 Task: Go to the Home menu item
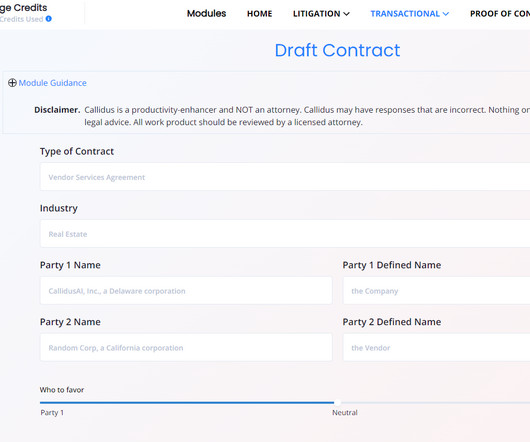pyautogui.click(x=260, y=14)
